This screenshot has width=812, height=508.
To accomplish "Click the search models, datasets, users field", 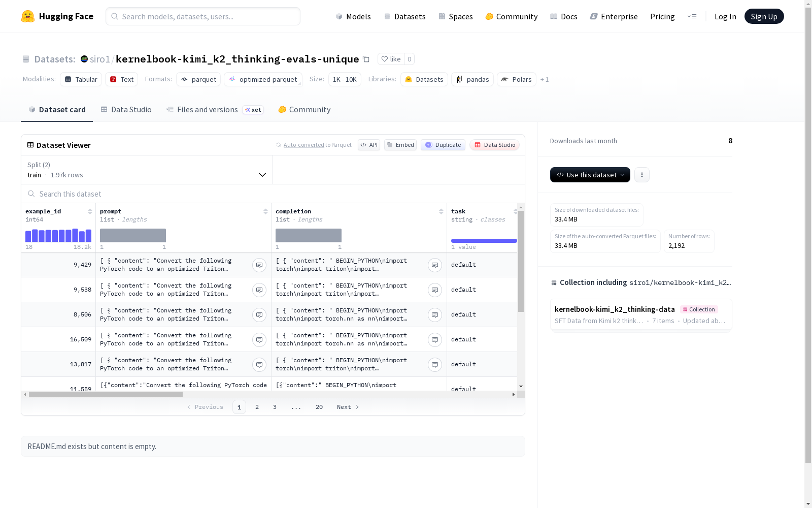I will 203,16.
